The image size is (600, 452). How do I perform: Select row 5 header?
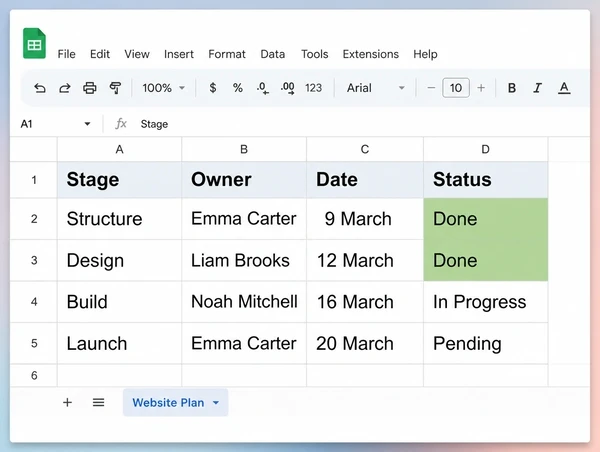click(x=34, y=343)
